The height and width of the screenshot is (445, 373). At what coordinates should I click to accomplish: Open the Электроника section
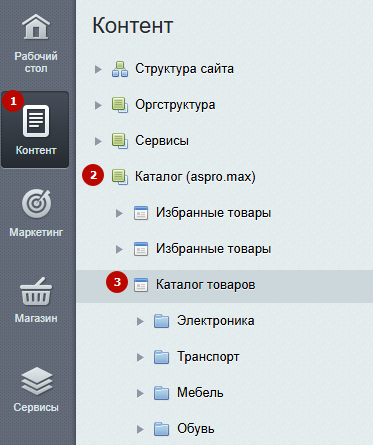point(216,321)
